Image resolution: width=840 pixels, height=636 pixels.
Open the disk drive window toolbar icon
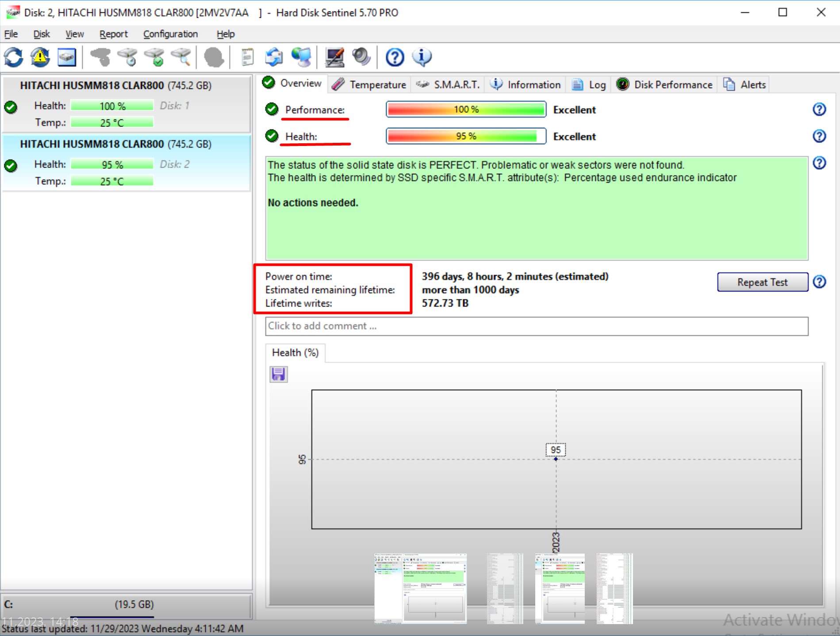(x=67, y=57)
